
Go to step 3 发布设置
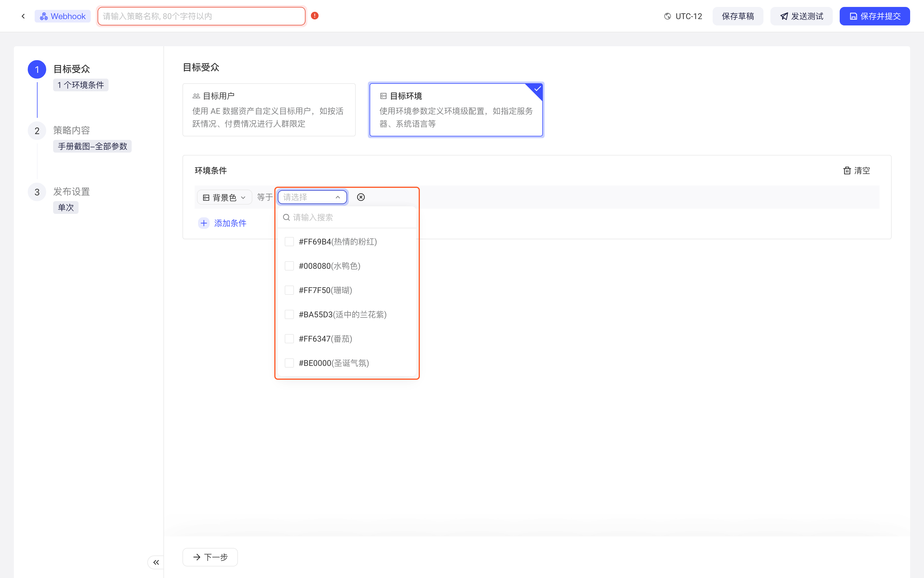click(71, 192)
